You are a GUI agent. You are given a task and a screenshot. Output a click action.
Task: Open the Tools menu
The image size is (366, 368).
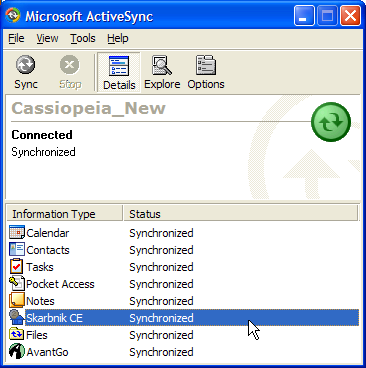83,38
